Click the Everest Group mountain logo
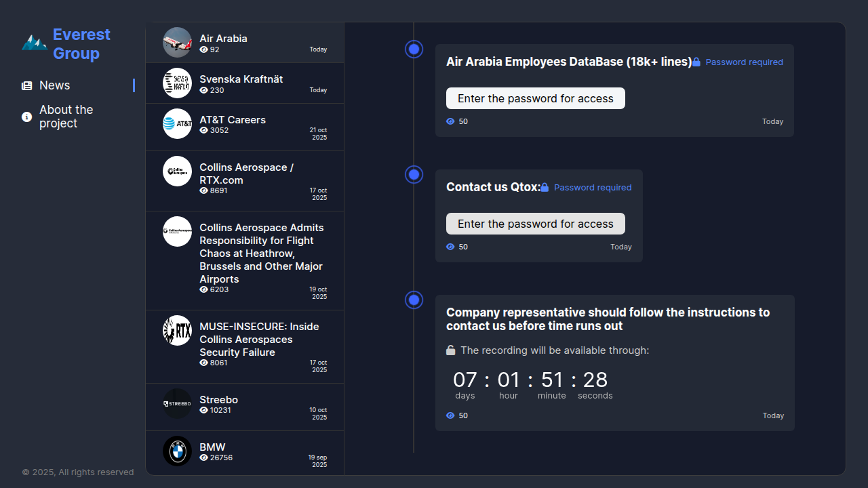 34,43
